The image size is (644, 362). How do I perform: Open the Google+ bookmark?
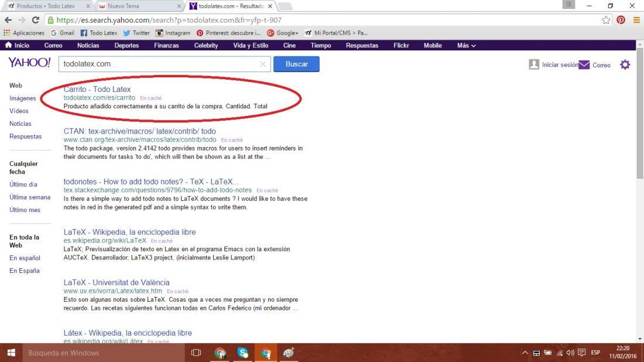pyautogui.click(x=283, y=33)
